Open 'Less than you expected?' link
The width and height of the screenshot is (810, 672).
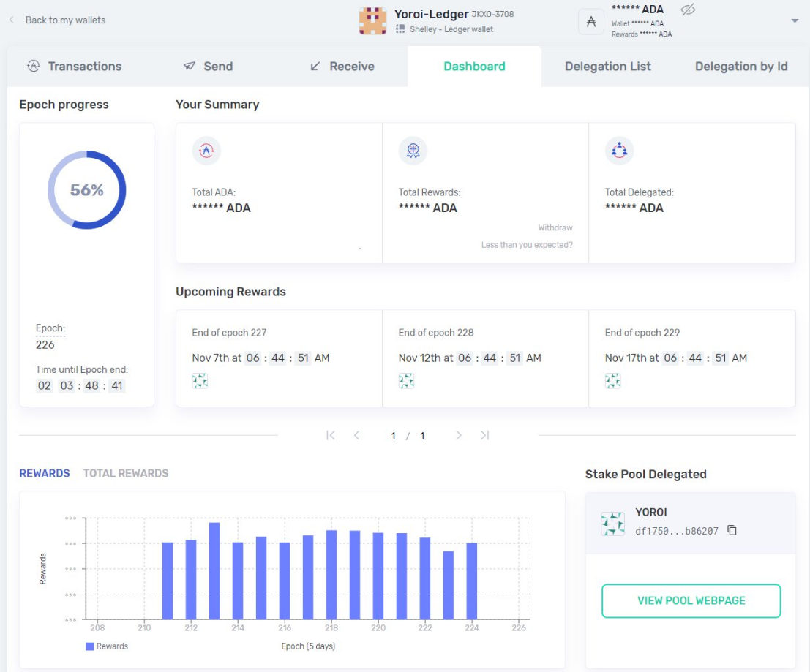(527, 245)
